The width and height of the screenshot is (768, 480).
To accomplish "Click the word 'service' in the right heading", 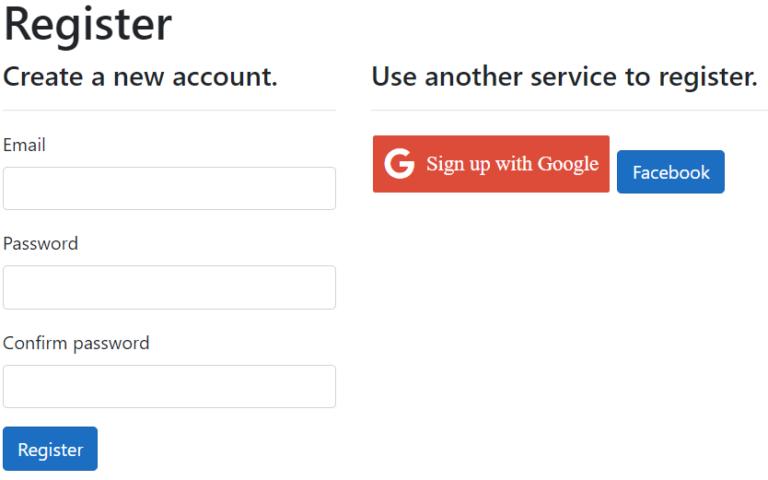I will [x=577, y=76].
